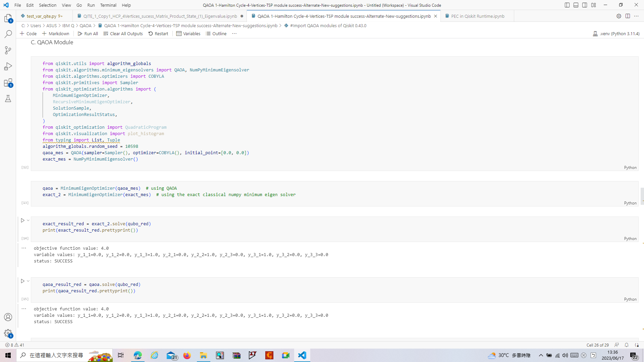
Task: Open the Extensions view
Action: pos(8,83)
